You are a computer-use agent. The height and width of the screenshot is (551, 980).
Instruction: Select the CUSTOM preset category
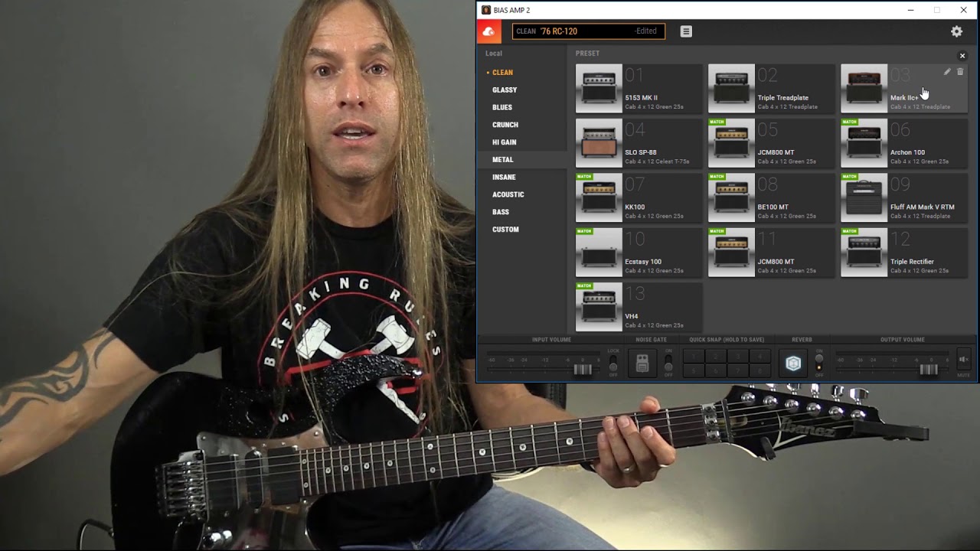(505, 230)
